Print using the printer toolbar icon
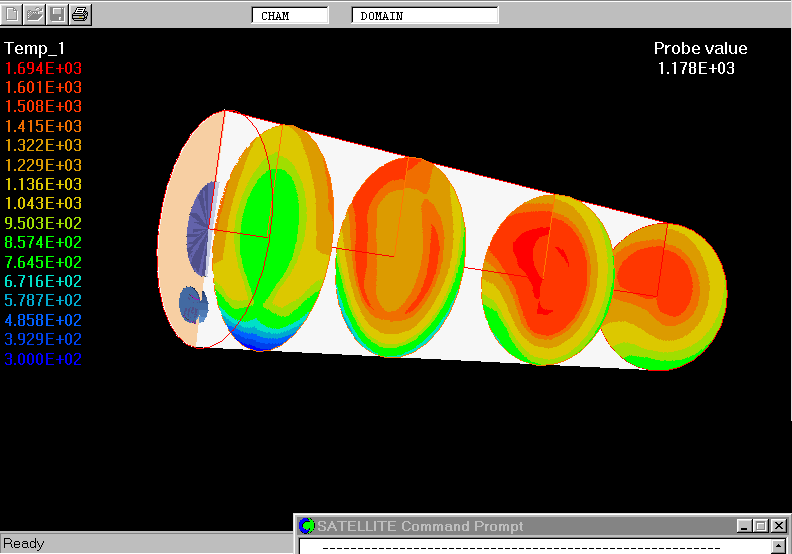This screenshot has width=792, height=554. click(80, 14)
